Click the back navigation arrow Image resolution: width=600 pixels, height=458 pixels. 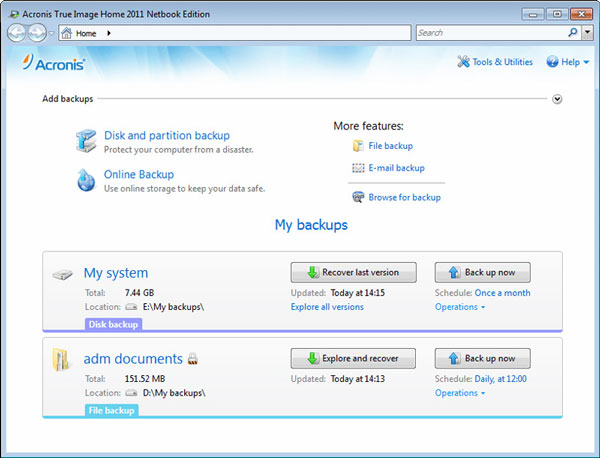tap(17, 33)
